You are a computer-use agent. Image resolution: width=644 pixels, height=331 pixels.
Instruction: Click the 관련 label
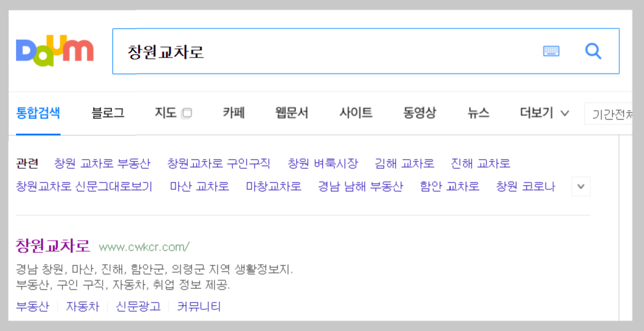tap(27, 164)
